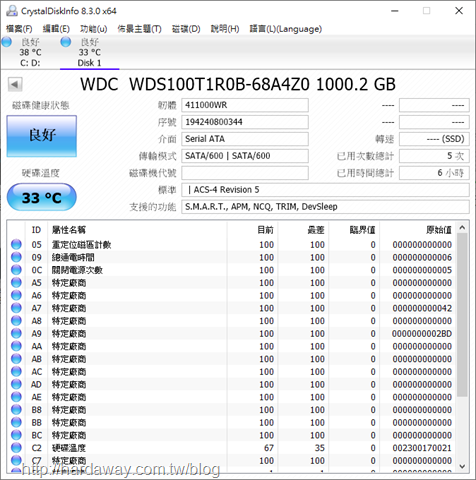Click status orb for attribute 09
Viewport: 476px width, 480px height.
(16, 257)
